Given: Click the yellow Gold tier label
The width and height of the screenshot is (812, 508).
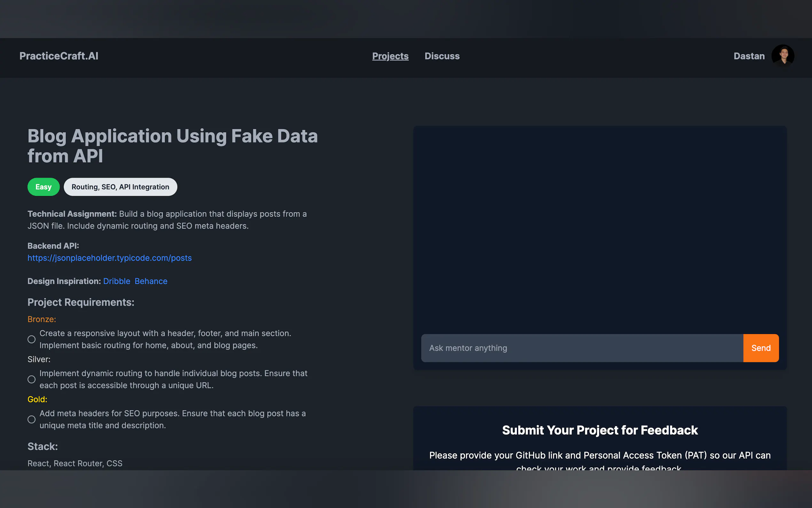Looking at the screenshot, I should click(37, 399).
